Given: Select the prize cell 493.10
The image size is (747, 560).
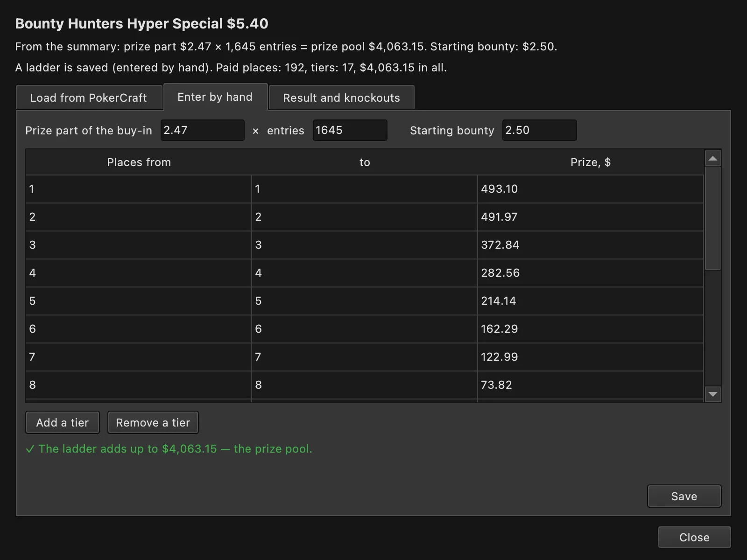Looking at the screenshot, I should (591, 189).
